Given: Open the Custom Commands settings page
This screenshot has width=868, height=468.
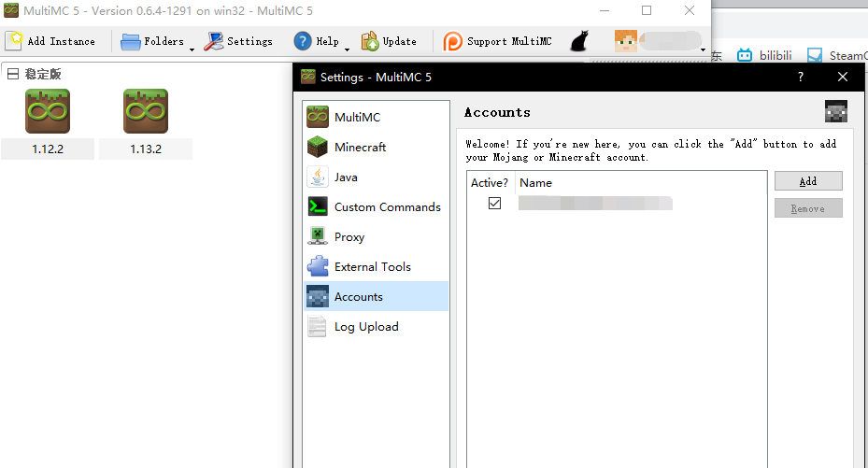Looking at the screenshot, I should pyautogui.click(x=377, y=206).
